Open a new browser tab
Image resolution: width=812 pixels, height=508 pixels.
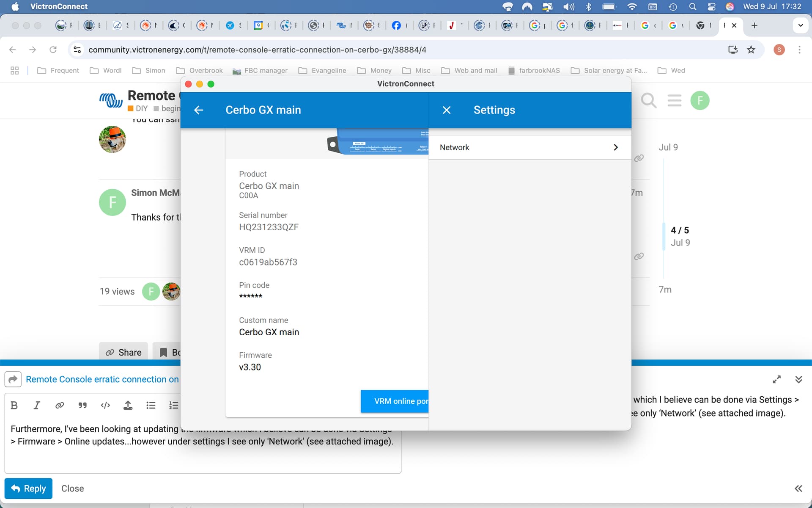754,25
